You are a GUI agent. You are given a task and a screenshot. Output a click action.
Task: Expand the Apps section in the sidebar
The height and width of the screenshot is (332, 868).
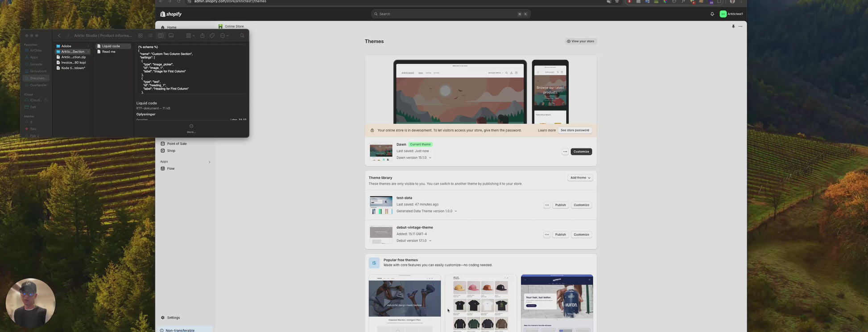[209, 162]
